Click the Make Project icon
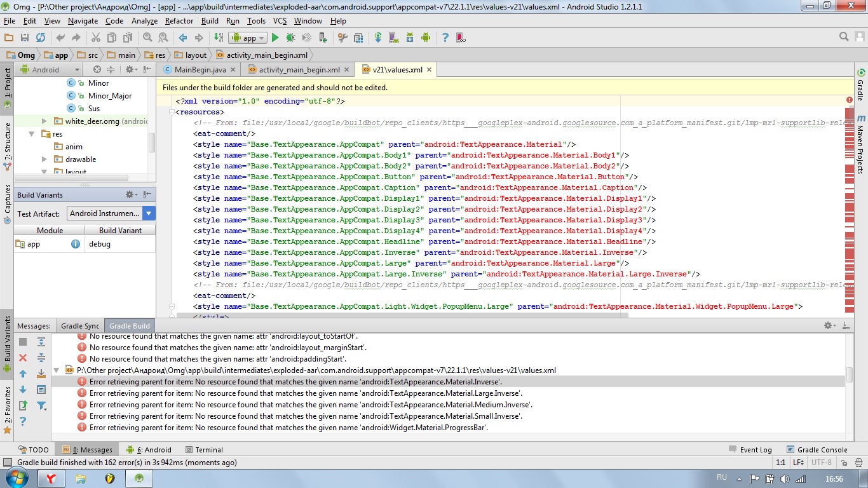The image size is (868, 488). pos(219,37)
